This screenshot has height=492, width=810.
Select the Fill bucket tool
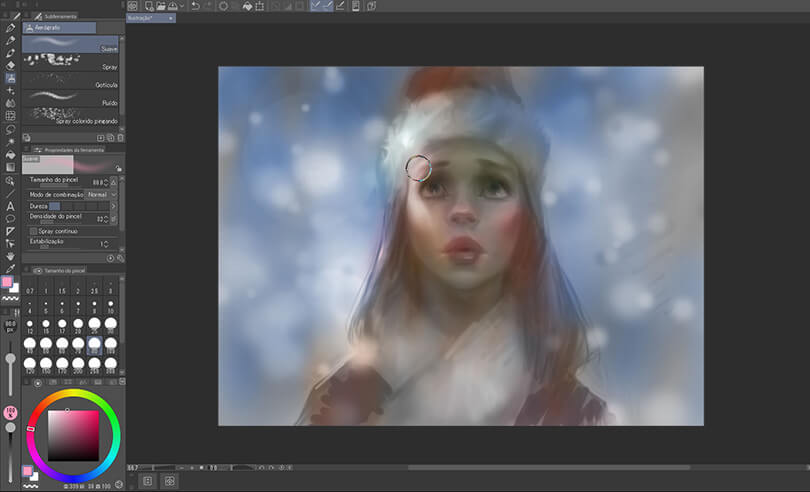(x=10, y=154)
